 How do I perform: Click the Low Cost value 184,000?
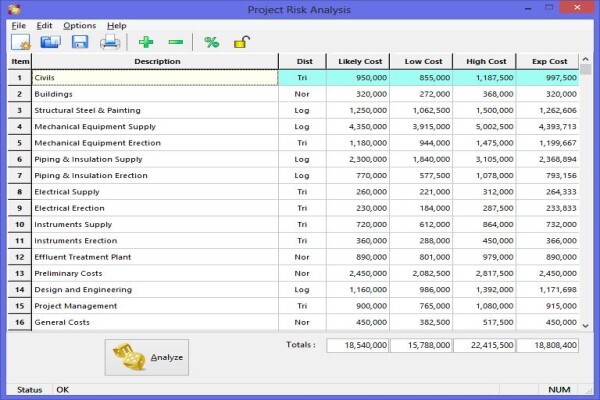point(421,208)
